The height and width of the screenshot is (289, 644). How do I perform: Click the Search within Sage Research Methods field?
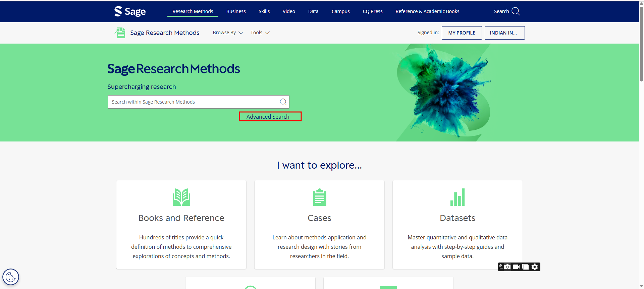193,102
